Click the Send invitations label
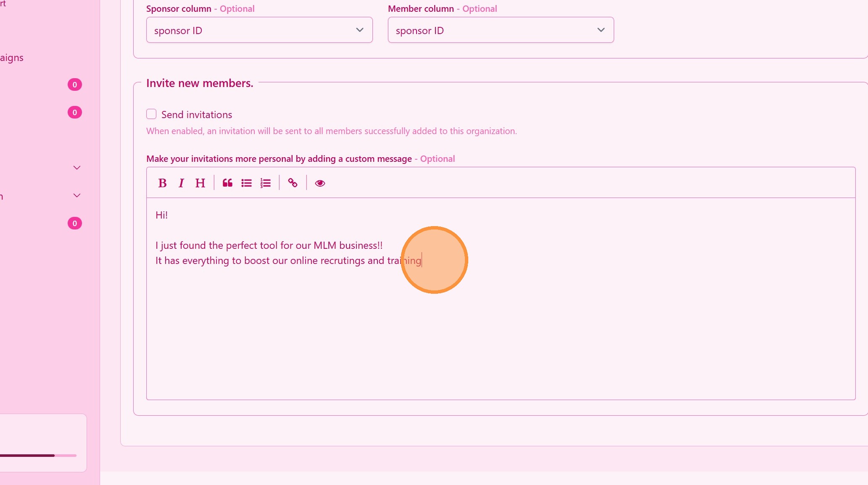The height and width of the screenshot is (485, 868). pyautogui.click(x=196, y=115)
